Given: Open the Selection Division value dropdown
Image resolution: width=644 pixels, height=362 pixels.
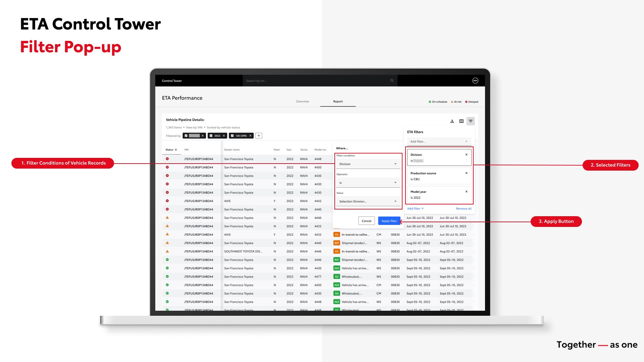Looking at the screenshot, I should (x=368, y=201).
